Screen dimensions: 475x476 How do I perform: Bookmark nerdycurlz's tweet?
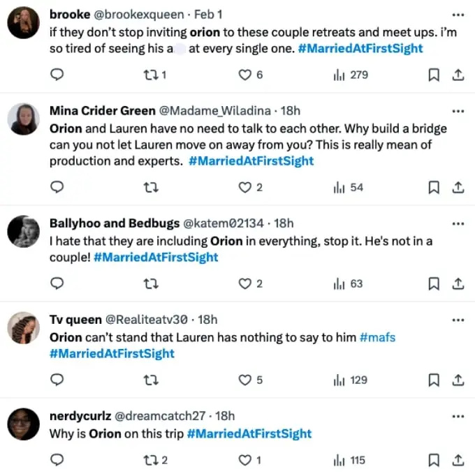point(434,460)
